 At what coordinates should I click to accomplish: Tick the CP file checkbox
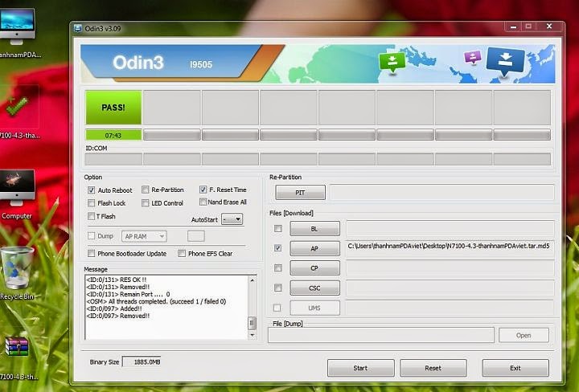coord(277,268)
